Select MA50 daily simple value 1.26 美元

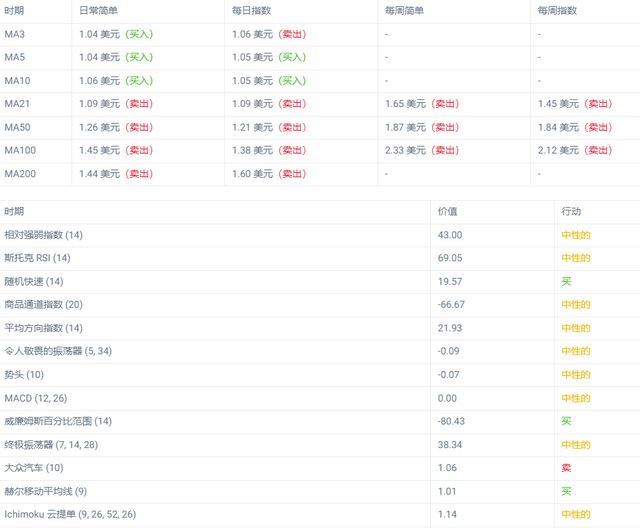pyautogui.click(x=100, y=127)
